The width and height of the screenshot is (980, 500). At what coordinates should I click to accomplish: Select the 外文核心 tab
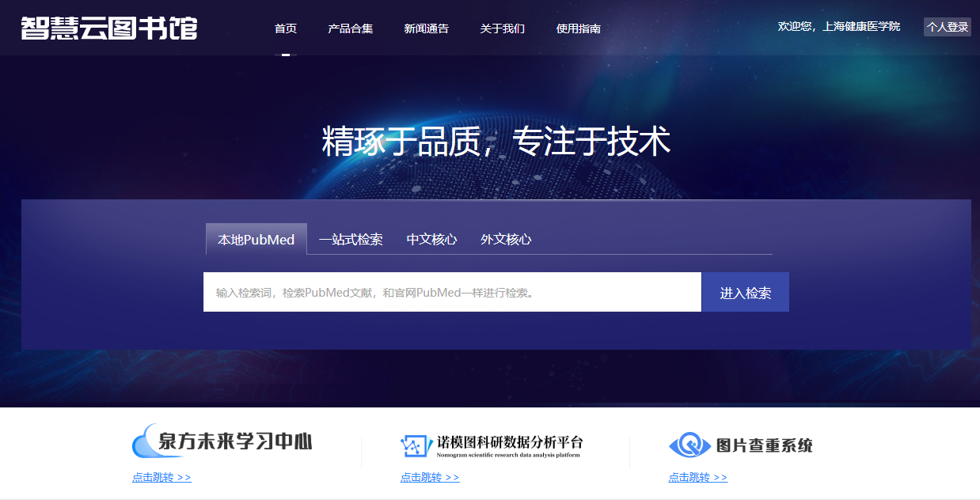coord(506,239)
